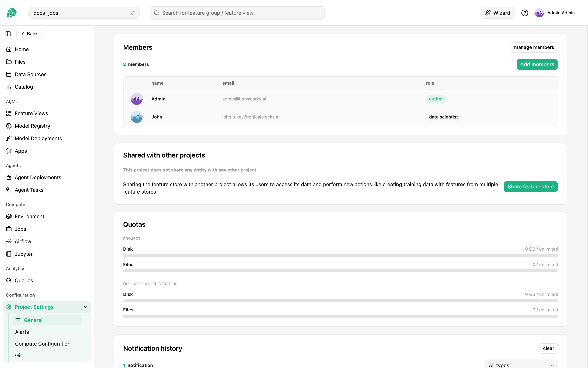Click the author role badge

(x=436, y=99)
